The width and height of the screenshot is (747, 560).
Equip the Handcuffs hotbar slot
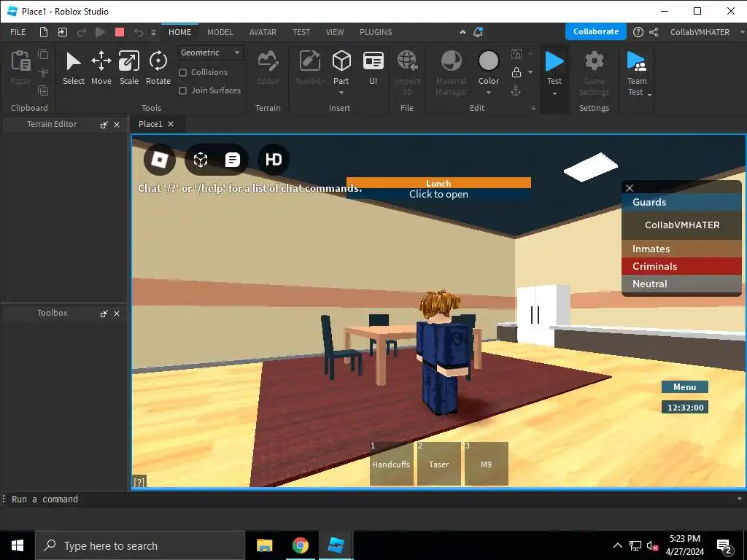click(x=391, y=464)
